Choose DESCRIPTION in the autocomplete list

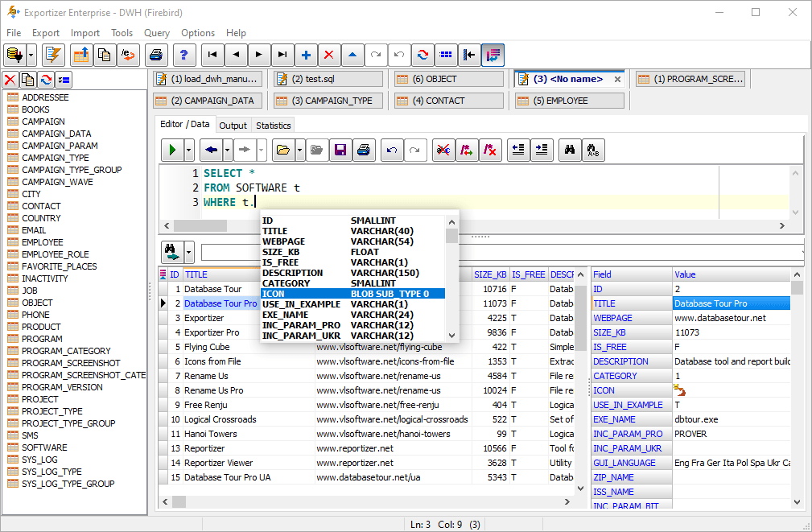pyautogui.click(x=352, y=273)
